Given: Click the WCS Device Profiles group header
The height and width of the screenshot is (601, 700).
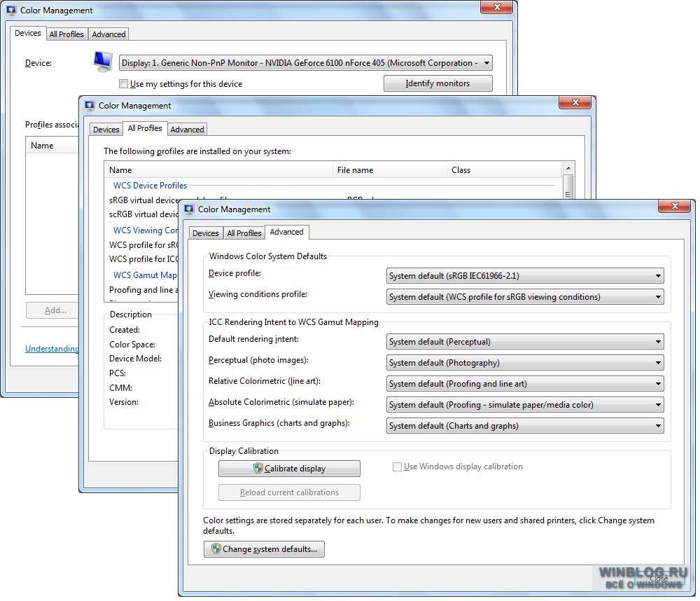Looking at the screenshot, I should pos(150,186).
